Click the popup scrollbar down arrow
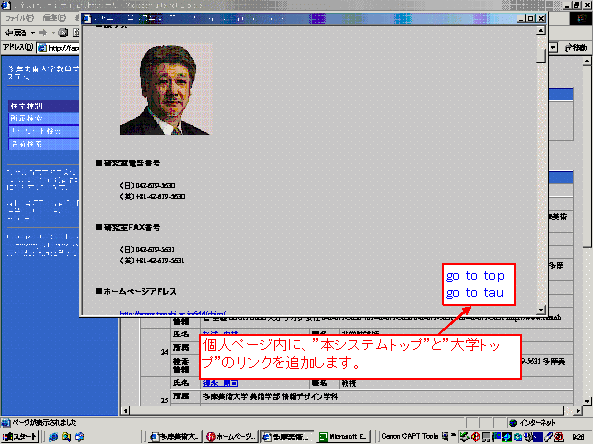The image size is (594, 446). [541, 310]
